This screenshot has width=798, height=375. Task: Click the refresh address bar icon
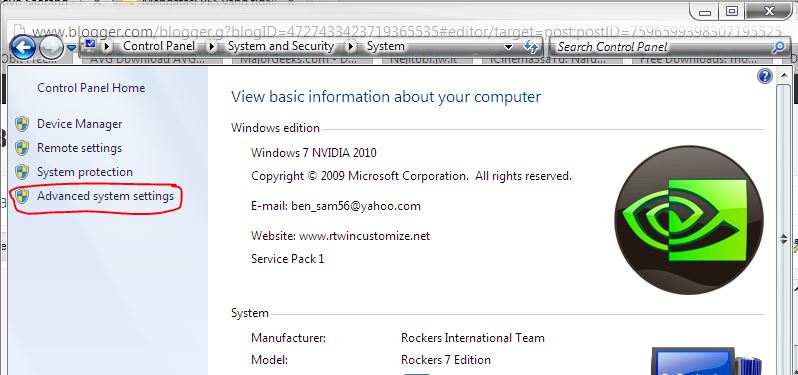[x=531, y=47]
